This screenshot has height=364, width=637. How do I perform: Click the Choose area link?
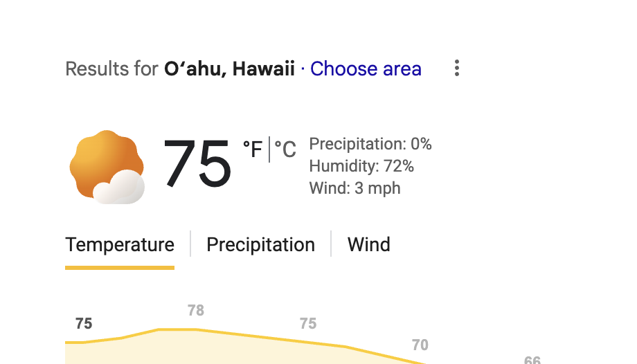pyautogui.click(x=366, y=69)
